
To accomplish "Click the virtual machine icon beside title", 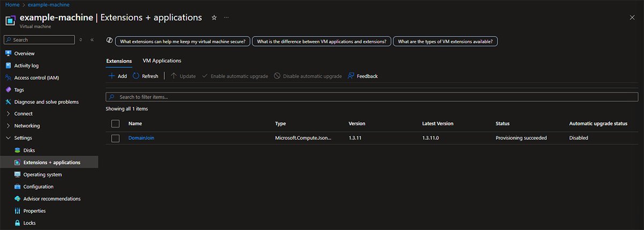I will click(x=11, y=20).
